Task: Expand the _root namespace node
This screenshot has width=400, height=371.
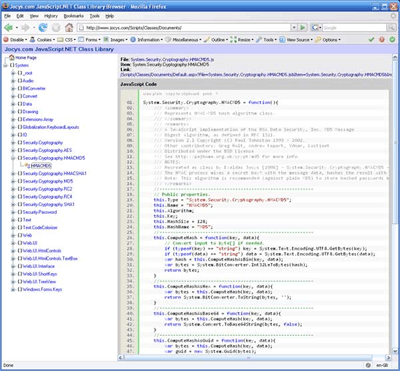Action: click(x=13, y=73)
